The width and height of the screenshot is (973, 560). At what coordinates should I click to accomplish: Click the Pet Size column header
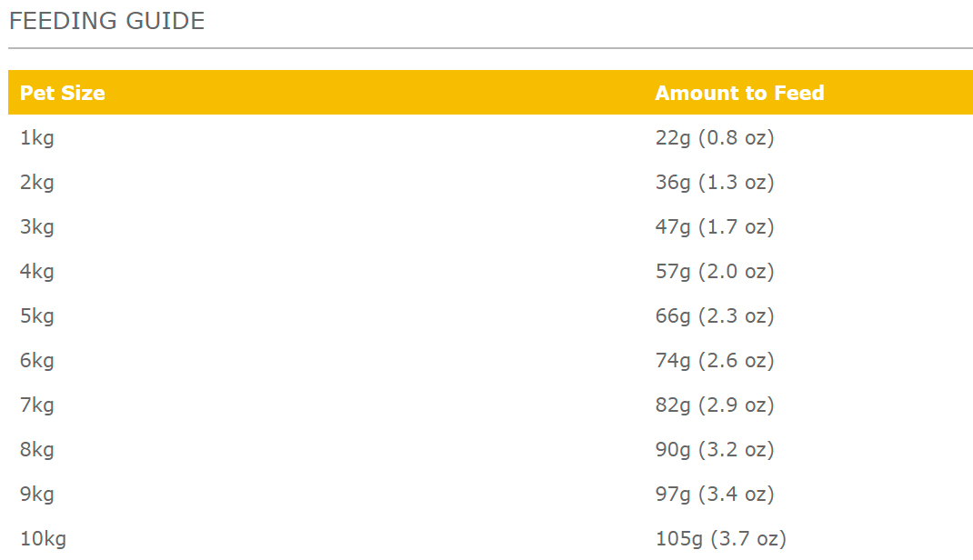click(62, 93)
